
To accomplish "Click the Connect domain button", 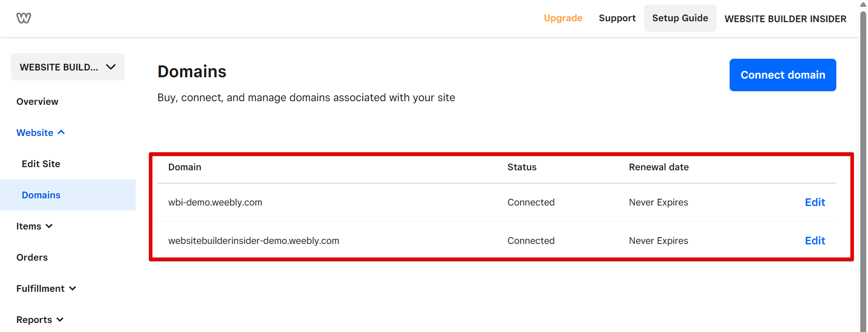I will point(783,75).
